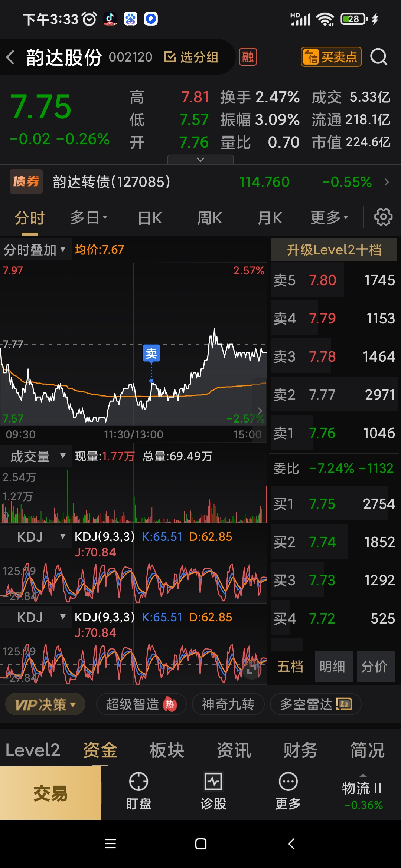
Task: Open the second KDJ indicator dropdown
Action: (36, 617)
